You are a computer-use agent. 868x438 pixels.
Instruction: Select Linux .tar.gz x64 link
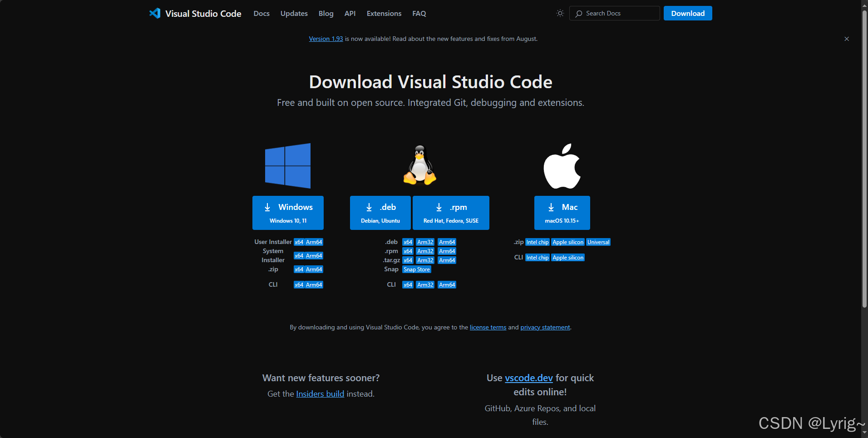408,260
